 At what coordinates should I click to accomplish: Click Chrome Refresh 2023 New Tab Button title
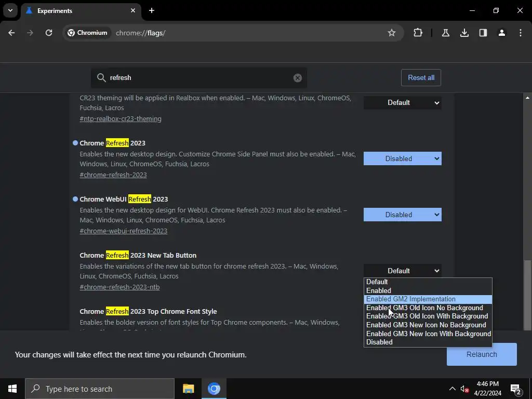(x=138, y=255)
